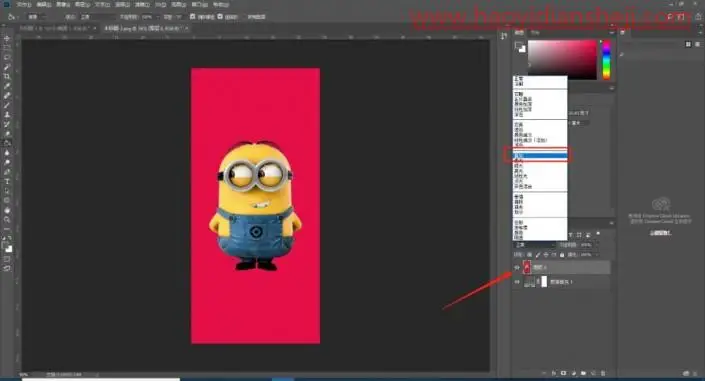Select the Eraser tool
This screenshot has height=381, width=705.
click(x=7, y=134)
